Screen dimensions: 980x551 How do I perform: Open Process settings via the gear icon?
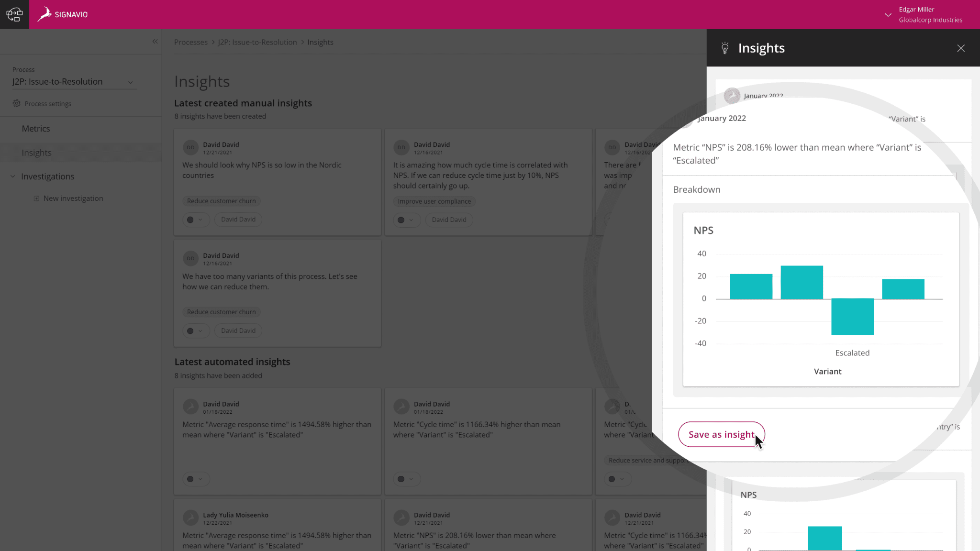pyautogui.click(x=16, y=103)
